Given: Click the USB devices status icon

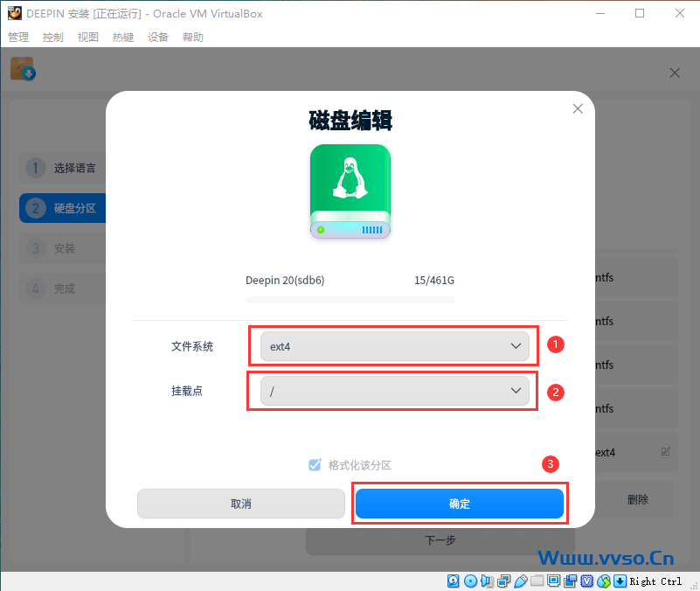Looking at the screenshot, I should pyautogui.click(x=520, y=581).
